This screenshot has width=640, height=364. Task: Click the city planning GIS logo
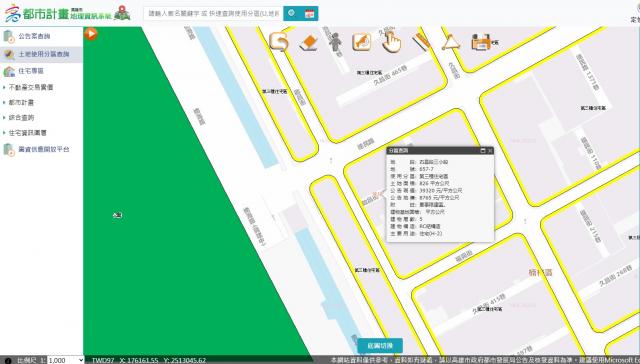coord(68,13)
